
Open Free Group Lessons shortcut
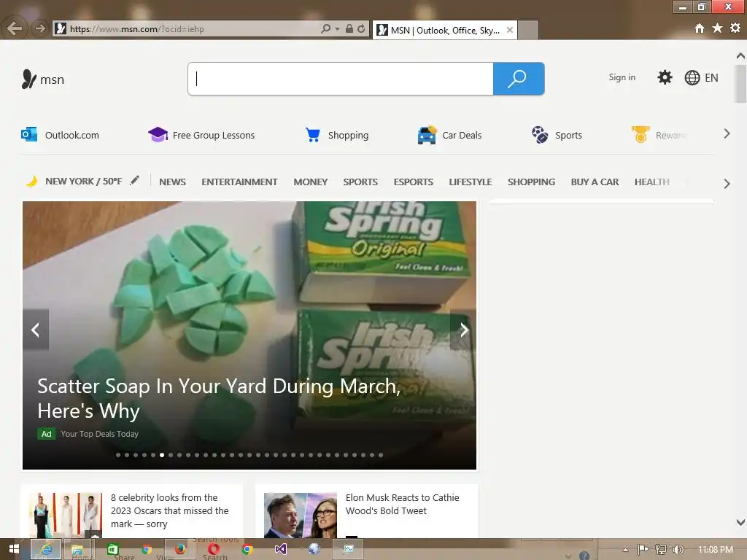[201, 135]
